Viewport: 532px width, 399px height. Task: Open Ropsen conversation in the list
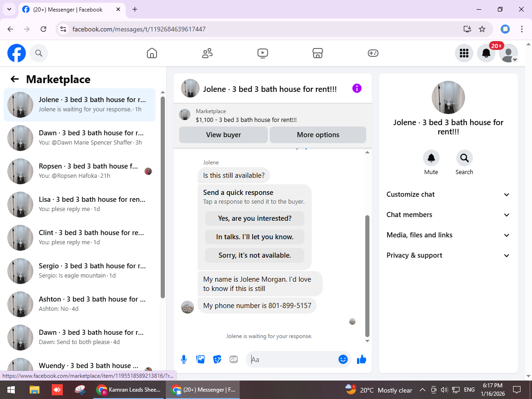(x=80, y=171)
